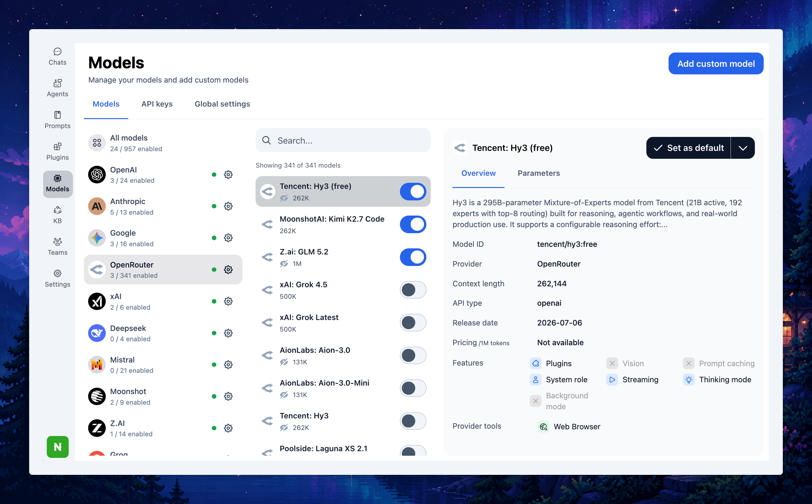Switch to the API keys tab

pyautogui.click(x=157, y=104)
